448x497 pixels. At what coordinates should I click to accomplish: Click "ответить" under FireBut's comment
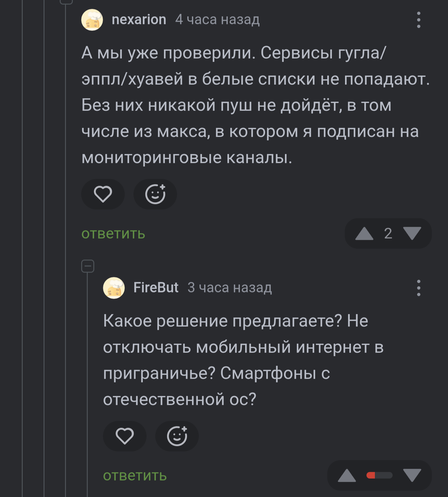(135, 476)
